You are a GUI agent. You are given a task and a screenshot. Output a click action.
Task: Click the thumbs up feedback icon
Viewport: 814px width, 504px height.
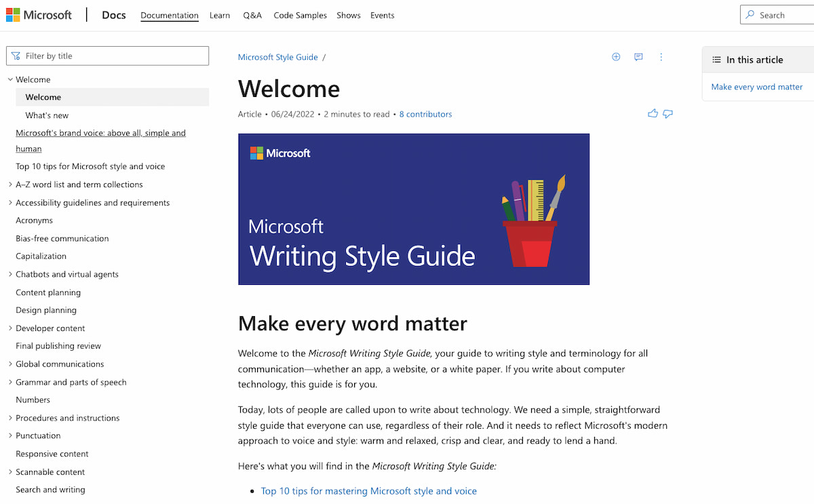point(653,113)
